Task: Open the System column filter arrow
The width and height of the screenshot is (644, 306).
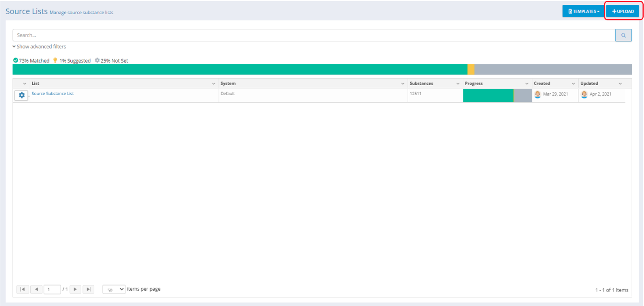Action: tap(403, 84)
